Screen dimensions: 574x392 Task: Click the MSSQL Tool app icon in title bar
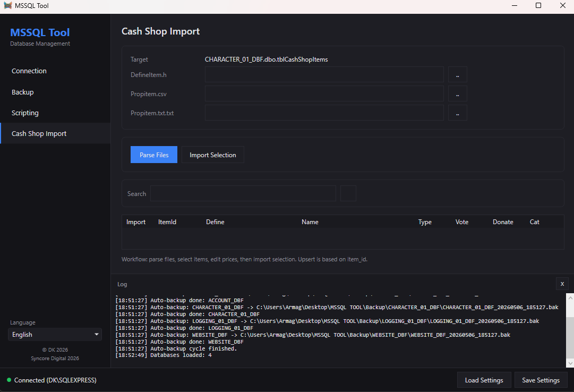7,5
